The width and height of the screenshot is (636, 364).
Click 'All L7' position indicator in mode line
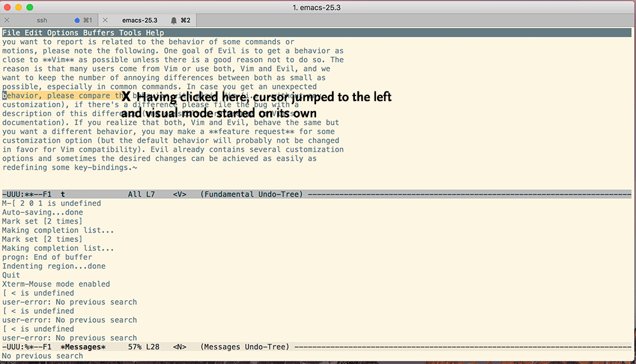pyautogui.click(x=142, y=194)
